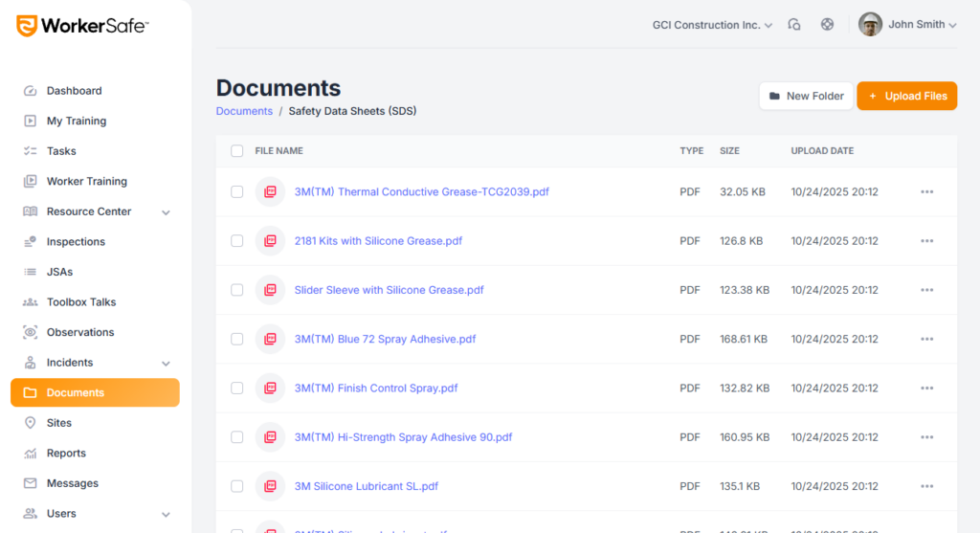The height and width of the screenshot is (533, 980).
Task: Click PDF icon for Slider Sleeve file
Action: (270, 290)
